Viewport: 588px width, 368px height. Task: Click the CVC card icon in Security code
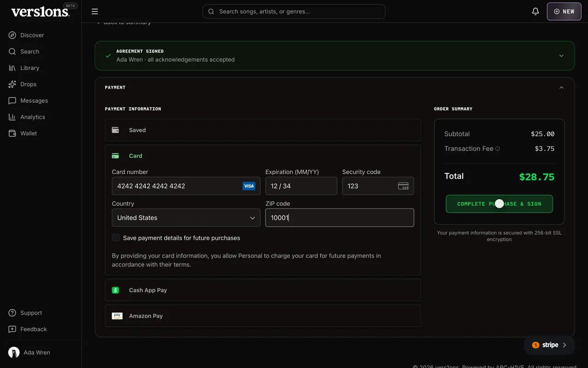click(403, 186)
